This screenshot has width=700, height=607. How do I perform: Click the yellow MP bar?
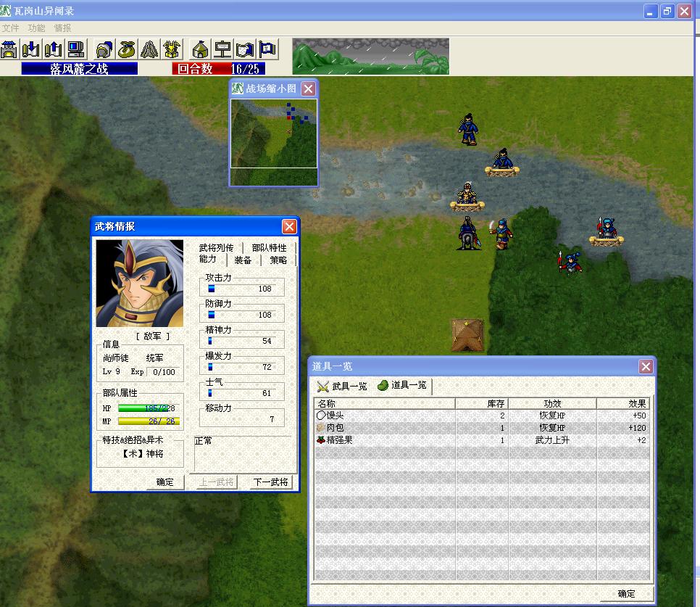click(149, 421)
